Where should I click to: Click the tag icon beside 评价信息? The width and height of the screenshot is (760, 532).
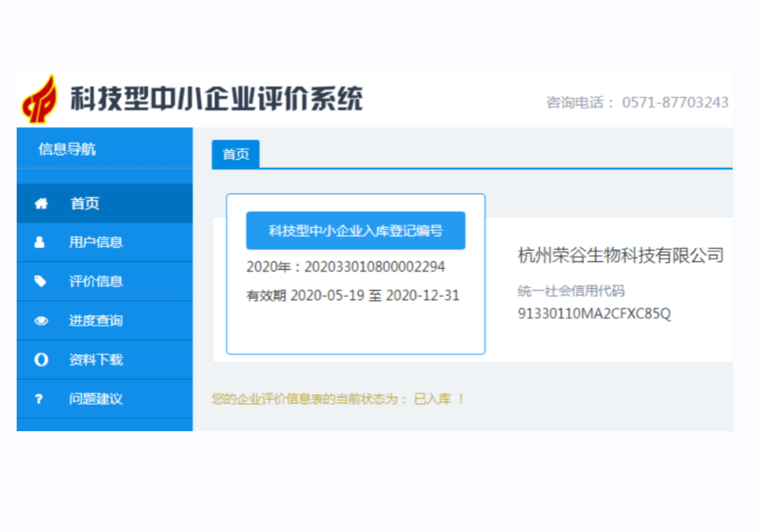point(40,281)
